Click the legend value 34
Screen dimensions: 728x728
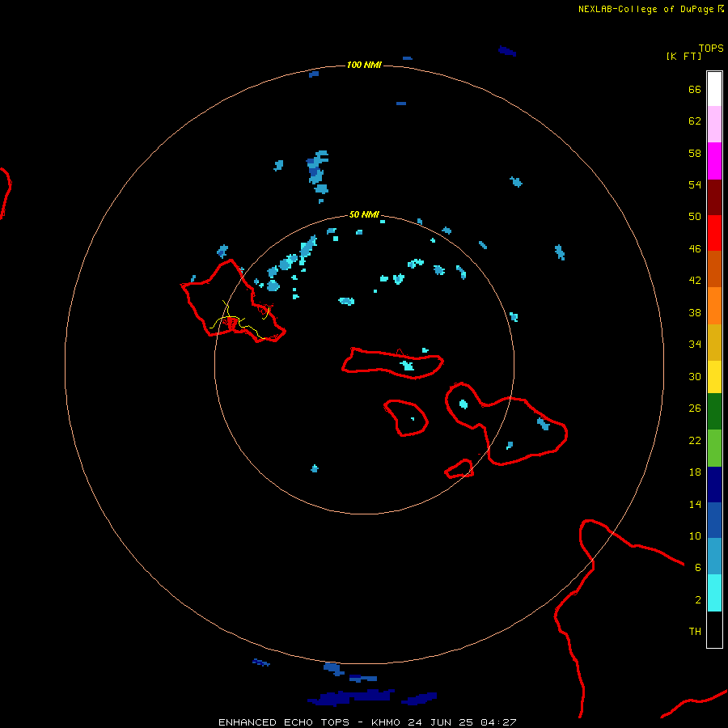[695, 344]
